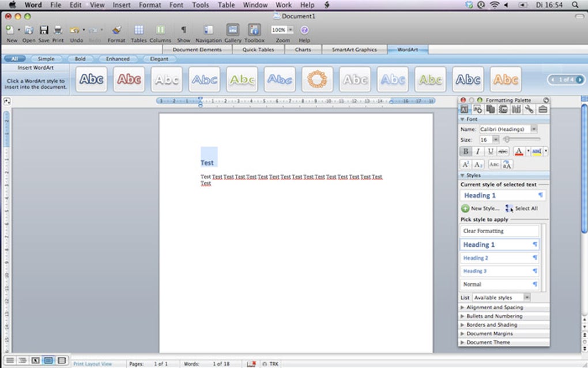Toggle the Toolbox toolbar button
The height and width of the screenshot is (368, 588).
[254, 30]
